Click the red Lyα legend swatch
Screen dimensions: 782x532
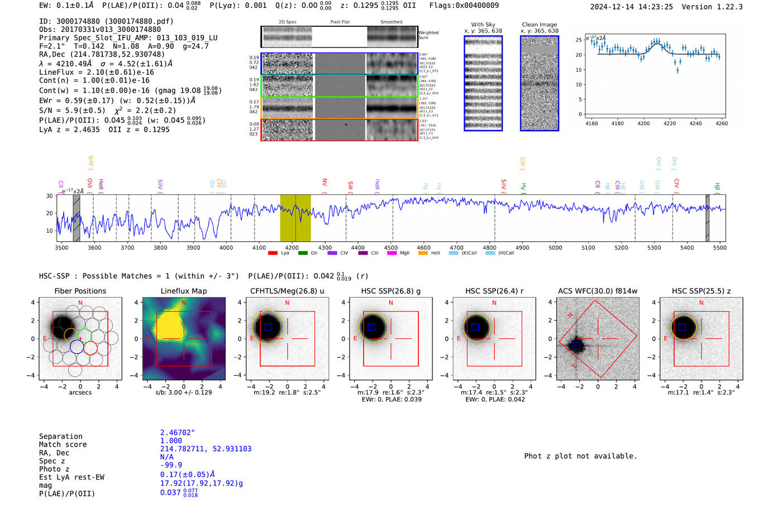(x=273, y=253)
